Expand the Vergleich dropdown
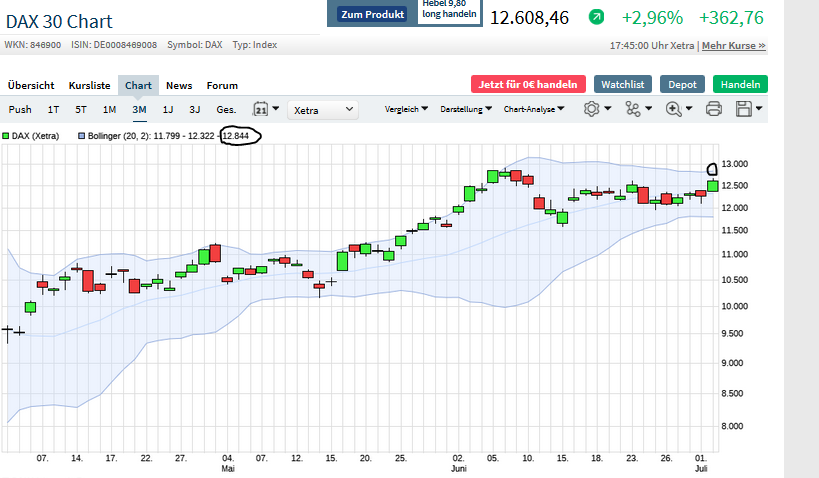This screenshot has width=819, height=478. 406,109
